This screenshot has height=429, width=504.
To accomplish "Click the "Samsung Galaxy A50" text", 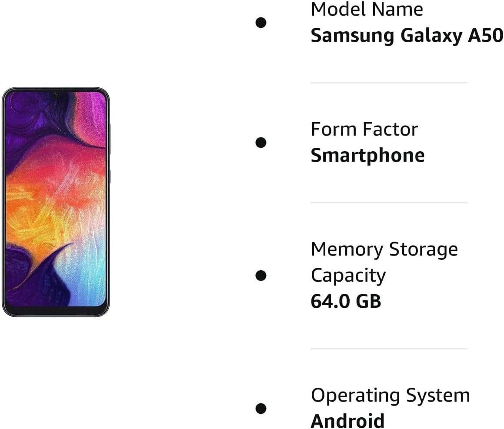I will point(407,36).
